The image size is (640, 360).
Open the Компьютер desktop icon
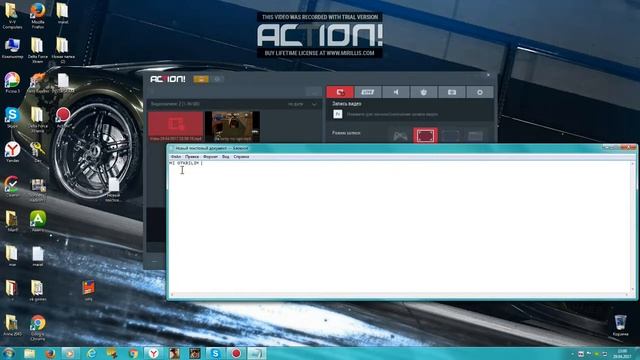pos(12,48)
